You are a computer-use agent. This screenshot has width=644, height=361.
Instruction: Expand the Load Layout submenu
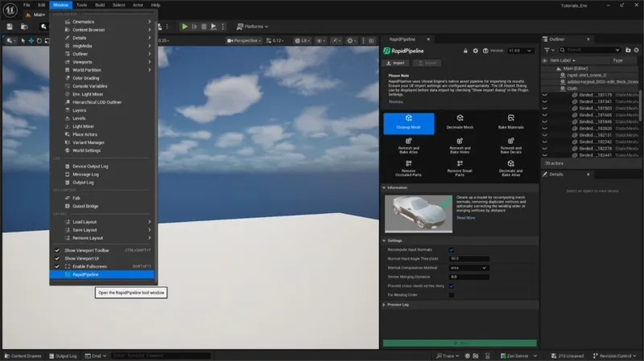(101, 222)
